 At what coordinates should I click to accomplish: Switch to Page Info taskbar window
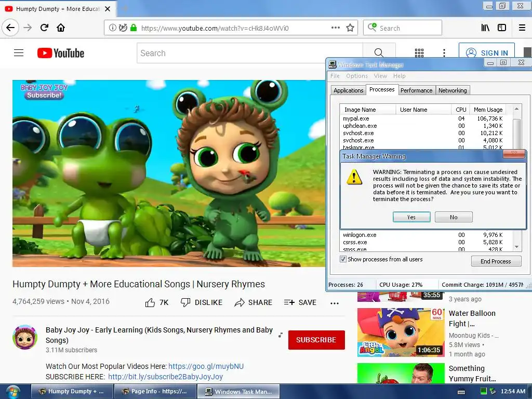(x=155, y=391)
